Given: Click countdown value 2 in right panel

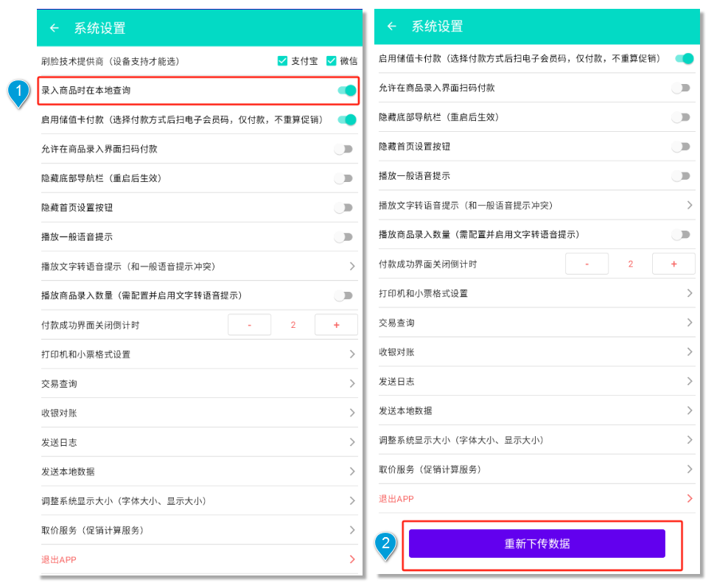Looking at the screenshot, I should coord(630,264).
